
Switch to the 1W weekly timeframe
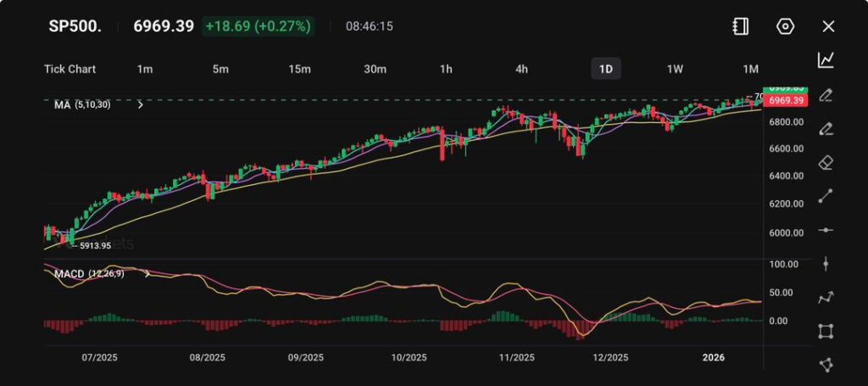(x=675, y=69)
